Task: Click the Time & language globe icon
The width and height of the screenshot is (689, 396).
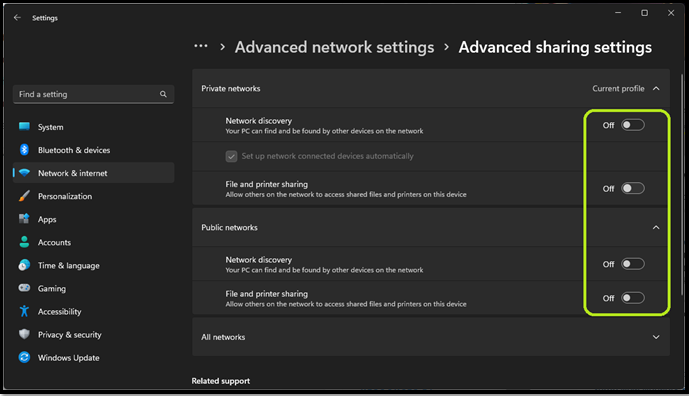Action: (24, 265)
